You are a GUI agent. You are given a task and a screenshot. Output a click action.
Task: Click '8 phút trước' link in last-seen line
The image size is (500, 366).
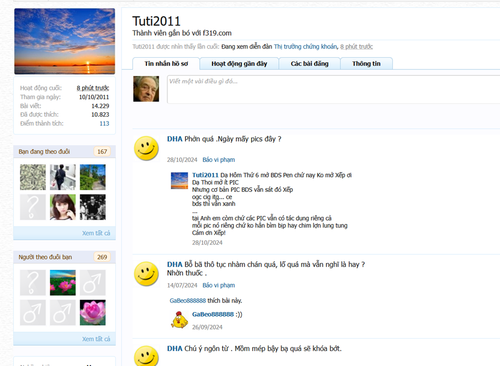(x=356, y=47)
